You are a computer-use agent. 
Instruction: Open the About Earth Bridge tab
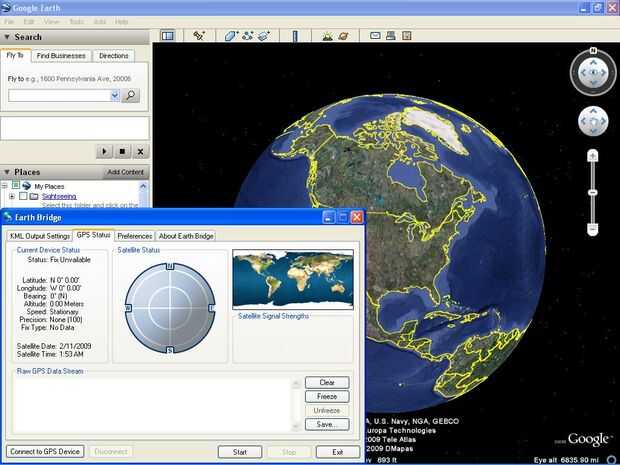click(x=186, y=236)
